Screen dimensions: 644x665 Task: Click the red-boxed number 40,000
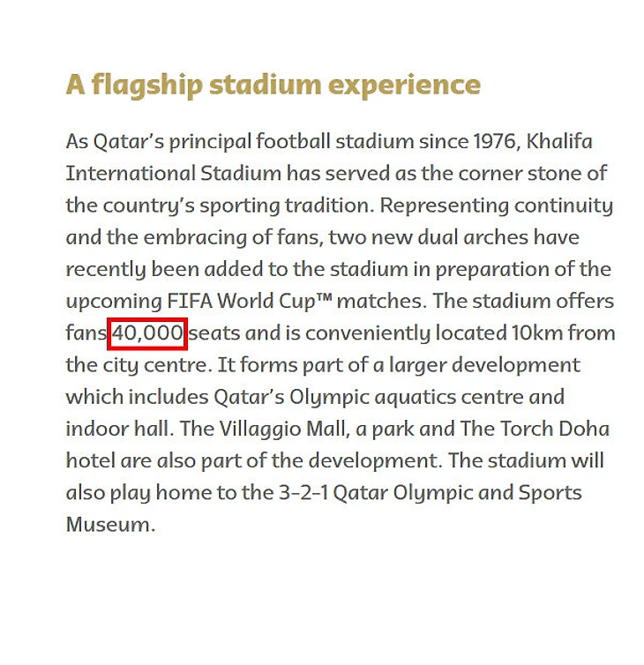pos(147,333)
